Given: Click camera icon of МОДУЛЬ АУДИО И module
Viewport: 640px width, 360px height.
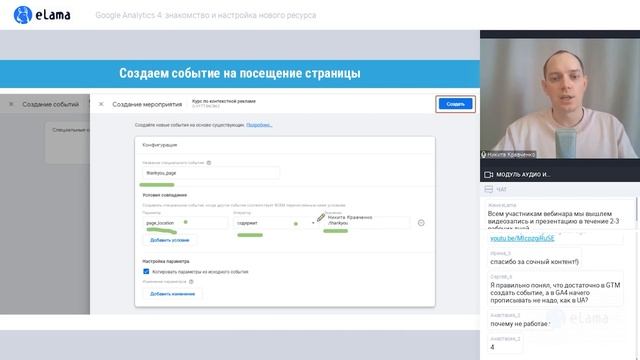Looking at the screenshot, I should [x=489, y=175].
